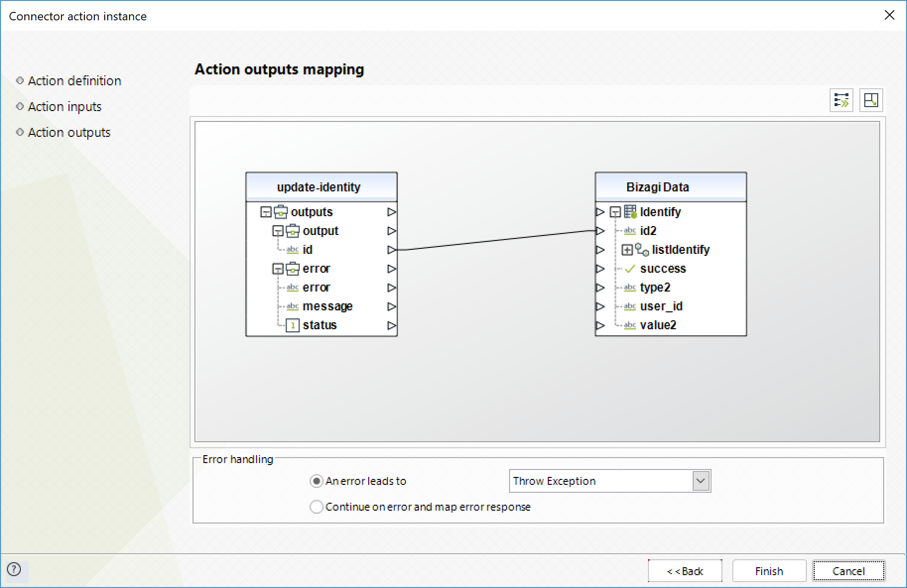Click the abc icon beside type2
Image resolution: width=907 pixels, height=588 pixels.
(x=630, y=287)
